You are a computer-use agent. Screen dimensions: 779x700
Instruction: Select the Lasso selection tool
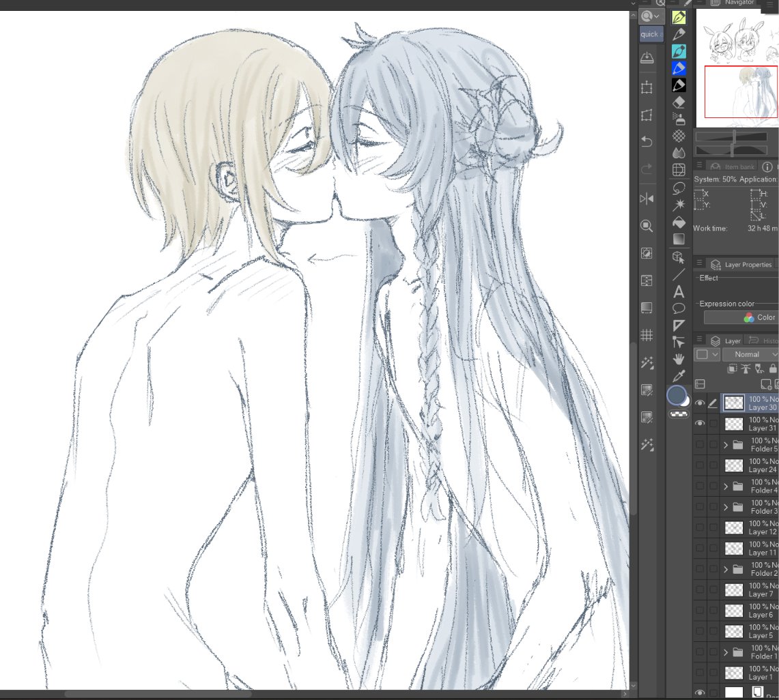pos(679,188)
